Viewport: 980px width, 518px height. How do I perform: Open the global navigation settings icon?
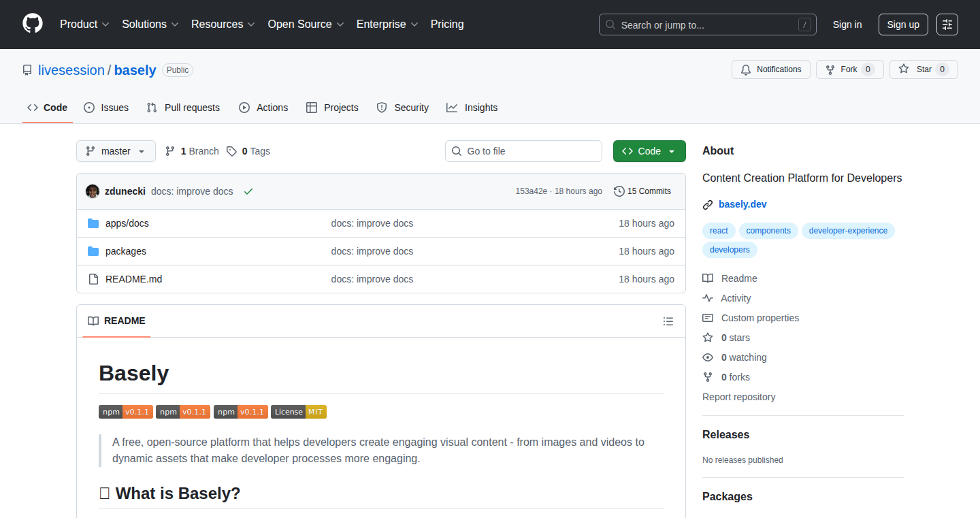pos(947,25)
